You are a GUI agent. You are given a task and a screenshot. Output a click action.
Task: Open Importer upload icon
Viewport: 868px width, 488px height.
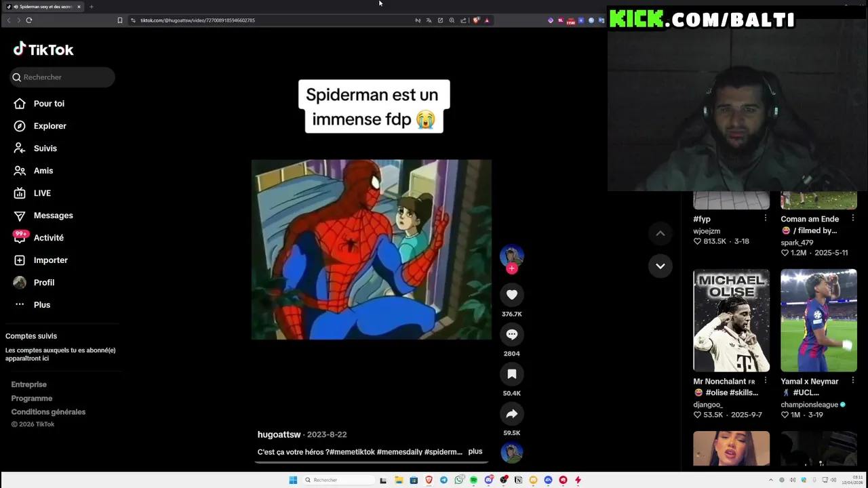[20, 260]
